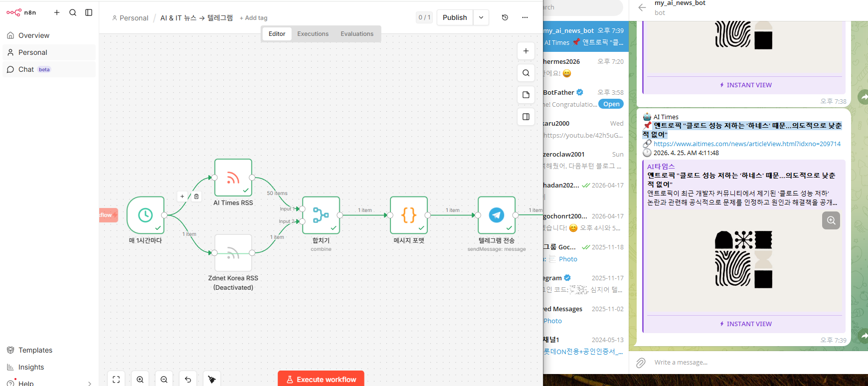The image size is (868, 386).
Task: Select the 텔레그램 전송 Telegram node
Action: [497, 215]
